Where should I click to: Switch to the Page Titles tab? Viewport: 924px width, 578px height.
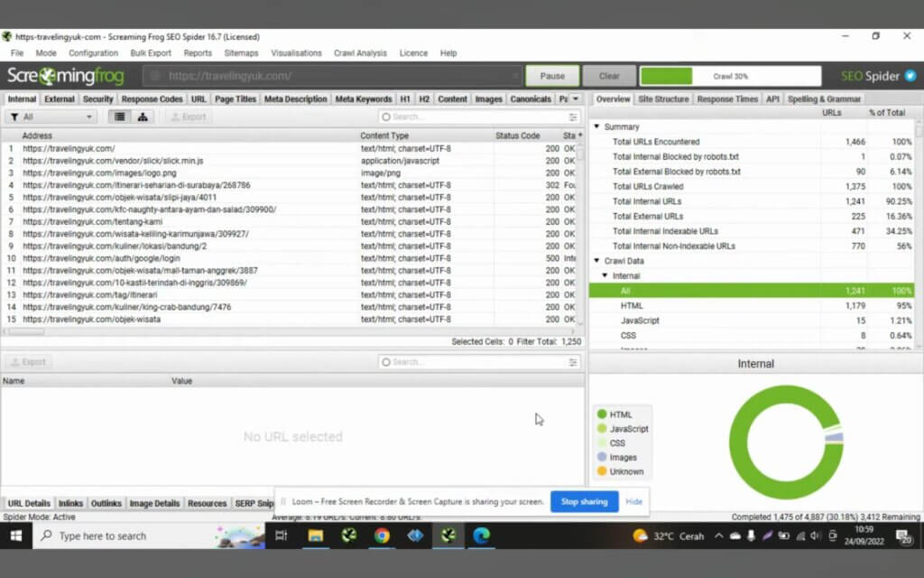(x=236, y=99)
